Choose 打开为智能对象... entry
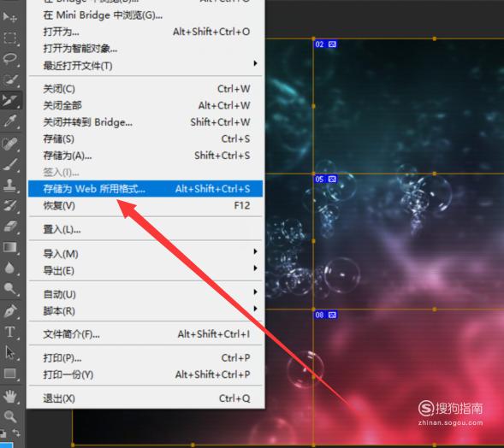 pos(145,49)
